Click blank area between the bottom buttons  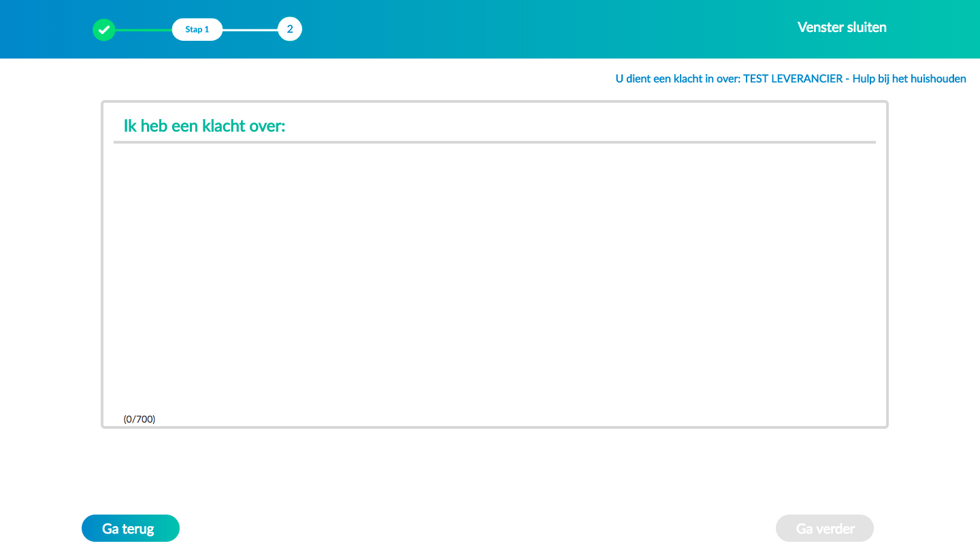476,528
